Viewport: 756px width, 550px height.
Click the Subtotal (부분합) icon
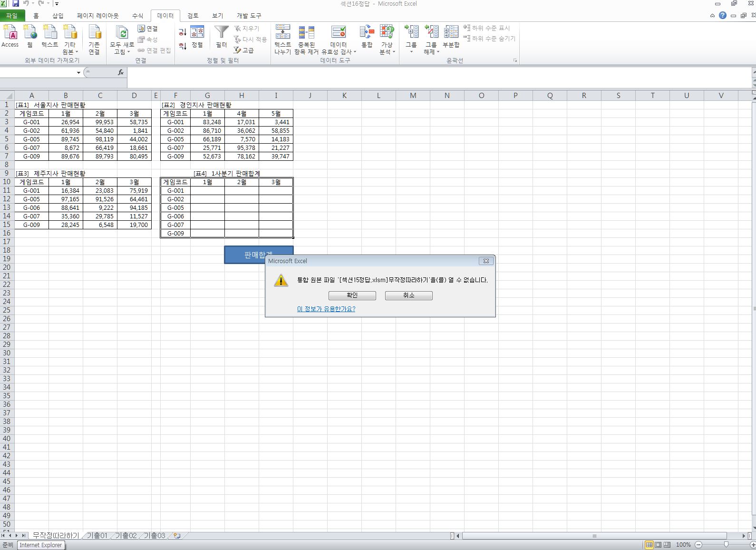coord(451,36)
